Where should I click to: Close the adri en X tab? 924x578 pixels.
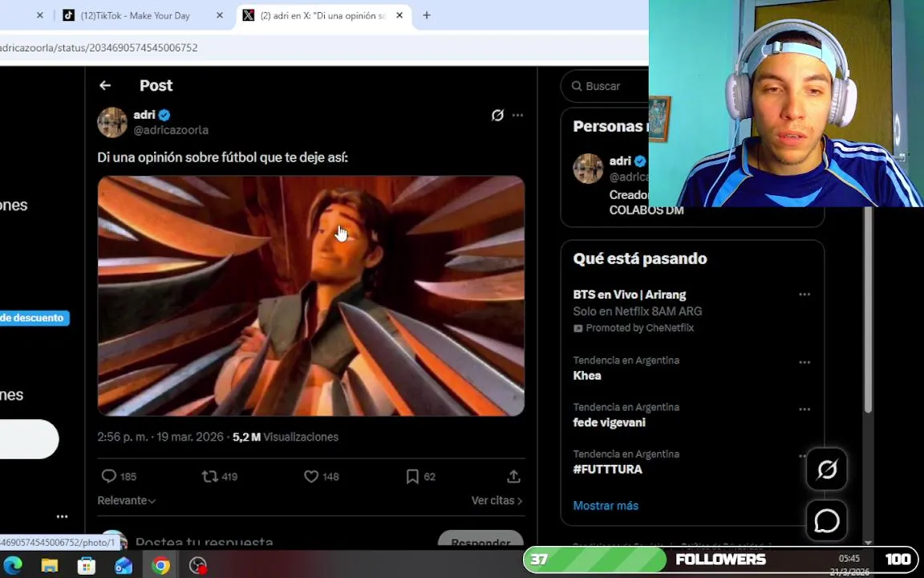pos(399,15)
